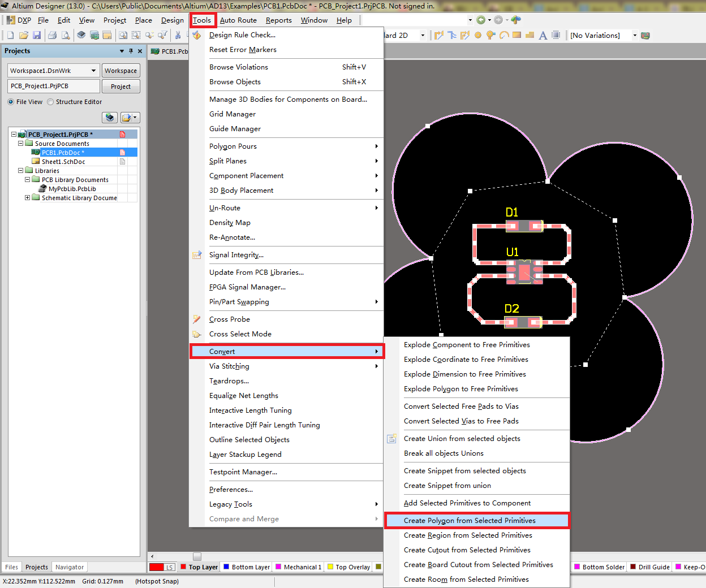This screenshot has height=588, width=706.
Task: Switch to the Navigator panel tab
Action: click(70, 567)
